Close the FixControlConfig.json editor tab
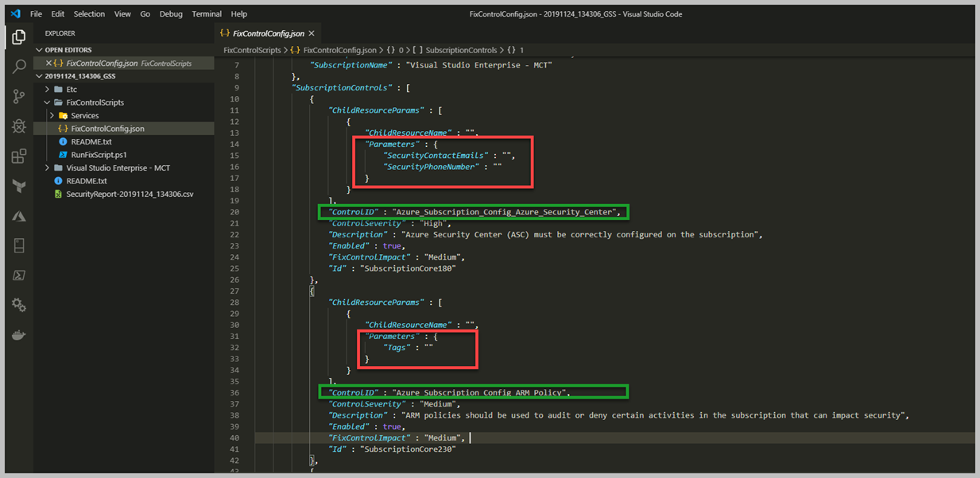Image resolution: width=980 pixels, height=478 pixels. 312,33
